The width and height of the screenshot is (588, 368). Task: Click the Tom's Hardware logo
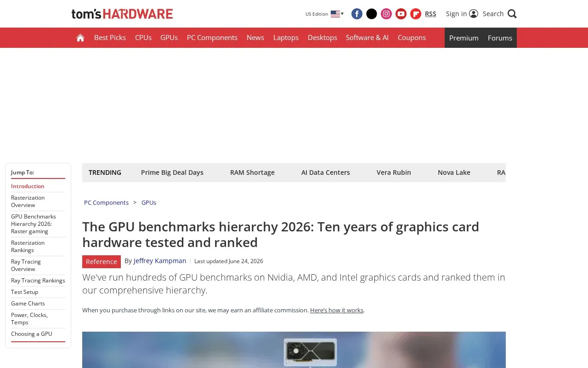click(x=122, y=14)
